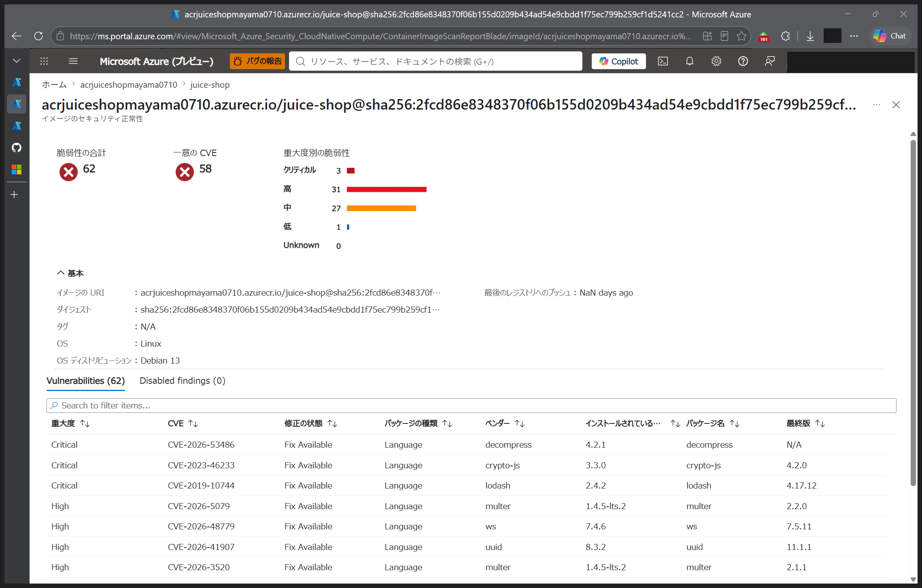The width and height of the screenshot is (922, 588).
Task: Switch to third Azure vertical tab
Action: (17, 126)
